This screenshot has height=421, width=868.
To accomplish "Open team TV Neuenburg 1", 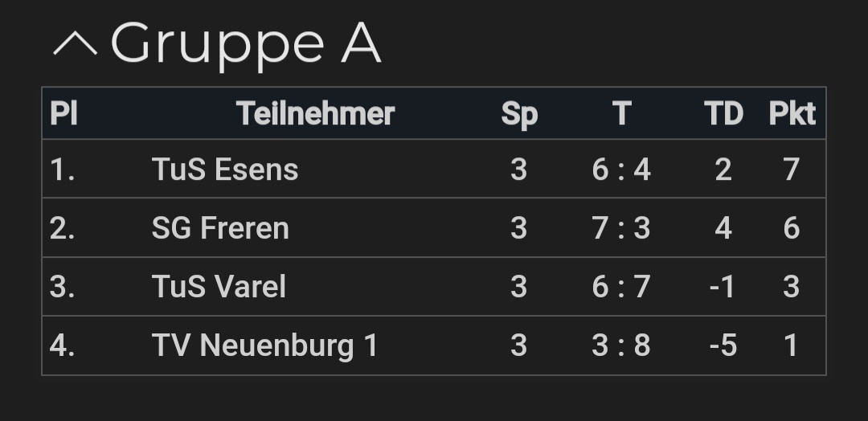I will pyautogui.click(x=264, y=345).
